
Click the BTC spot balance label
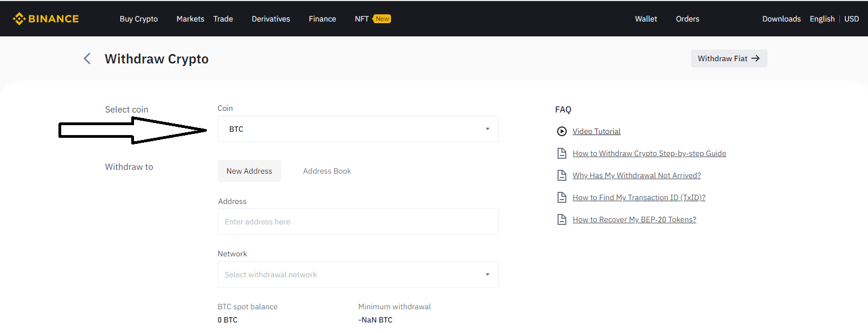248,307
